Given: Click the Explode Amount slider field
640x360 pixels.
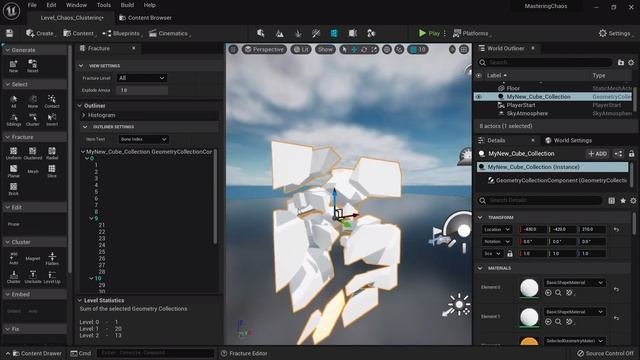Looking at the screenshot, I should (x=142, y=90).
